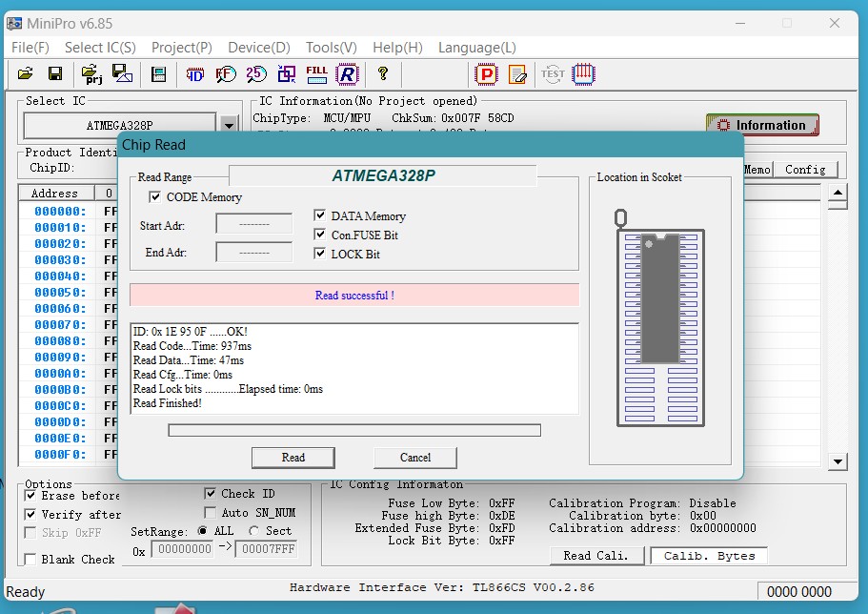Click Cancel in the Chip Read dialog
Screen dimensions: 868x614
tap(415, 458)
